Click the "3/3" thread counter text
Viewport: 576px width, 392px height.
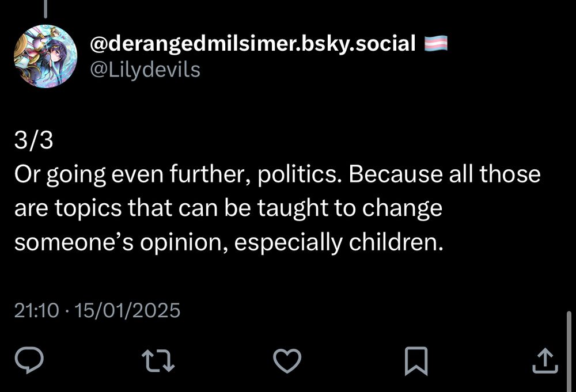click(34, 142)
